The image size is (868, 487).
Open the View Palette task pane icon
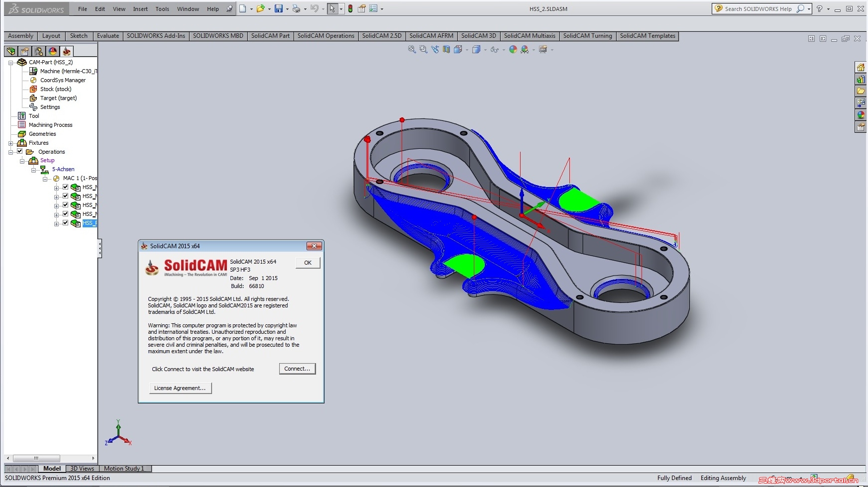coord(861,103)
